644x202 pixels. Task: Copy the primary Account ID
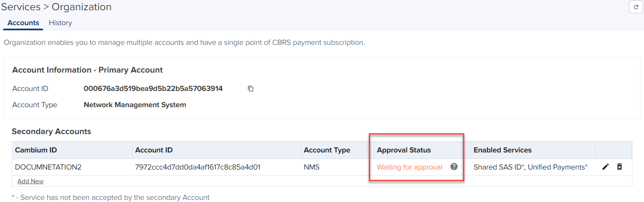pos(251,89)
